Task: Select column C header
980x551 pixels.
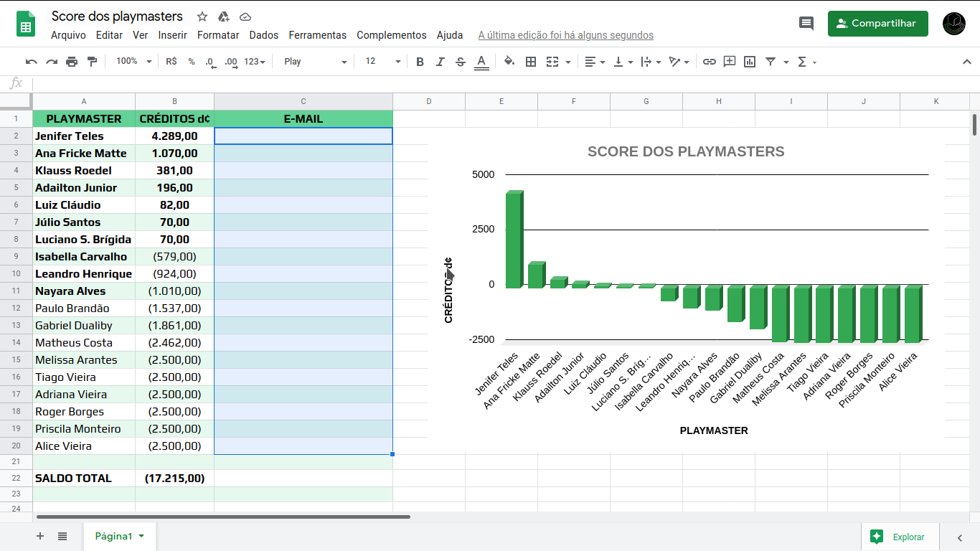Action: pos(303,101)
